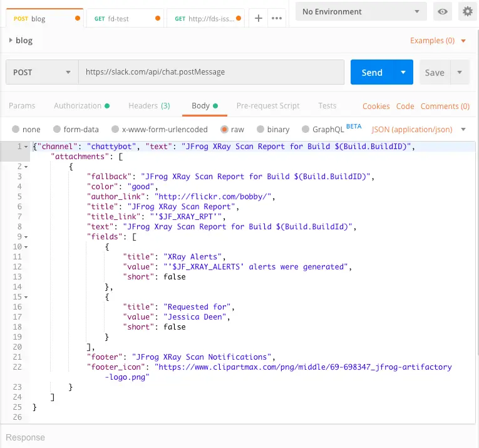This screenshot has width=479, height=448.
Task: Expand the Examples (0) dropdown
Action: click(x=438, y=41)
